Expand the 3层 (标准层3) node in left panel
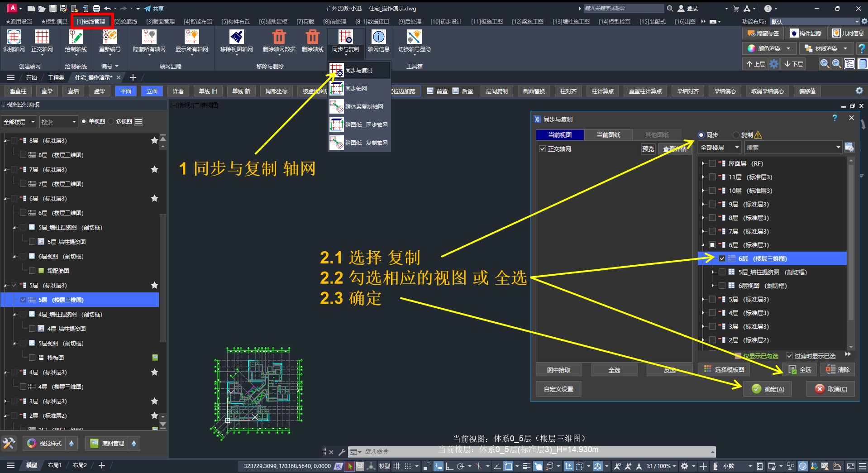 point(6,401)
